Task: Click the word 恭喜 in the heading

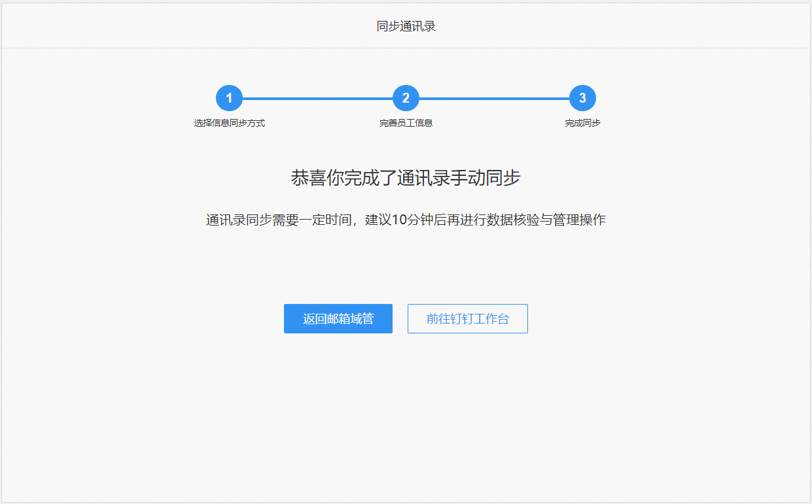Action: point(308,178)
